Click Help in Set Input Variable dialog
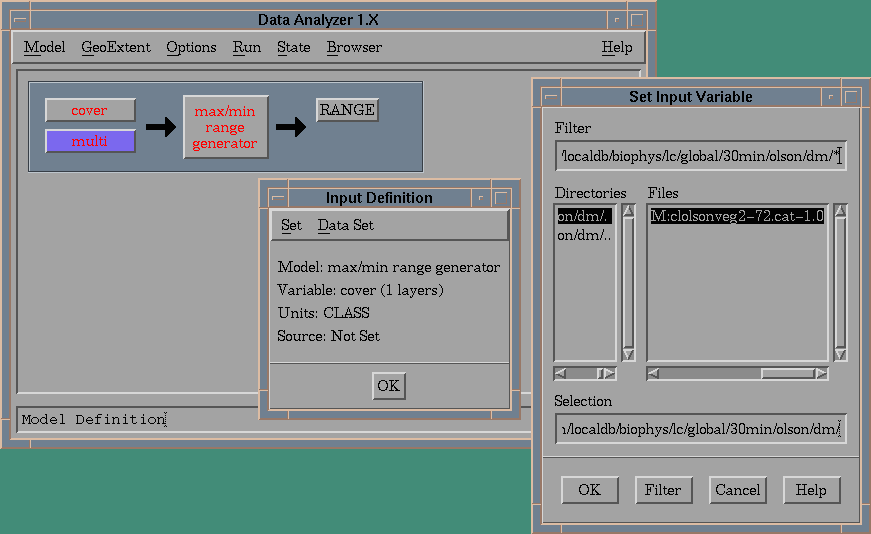The width and height of the screenshot is (871, 534). 811,490
